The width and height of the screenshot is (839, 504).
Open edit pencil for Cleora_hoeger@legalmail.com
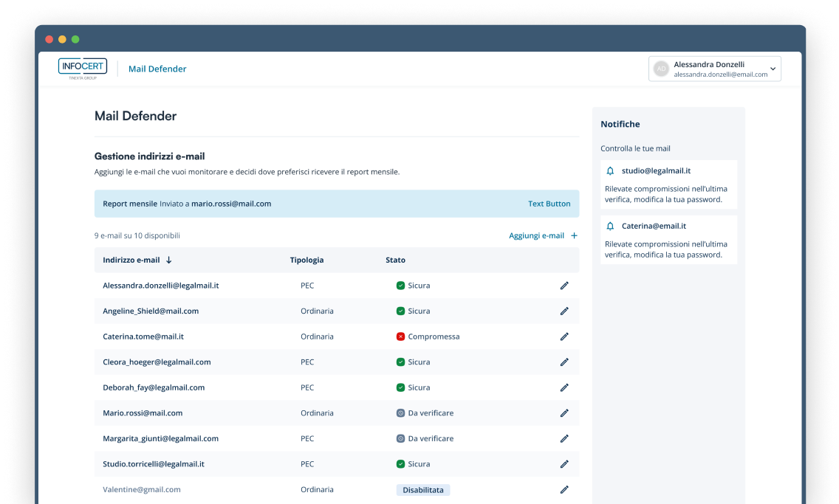pyautogui.click(x=564, y=362)
